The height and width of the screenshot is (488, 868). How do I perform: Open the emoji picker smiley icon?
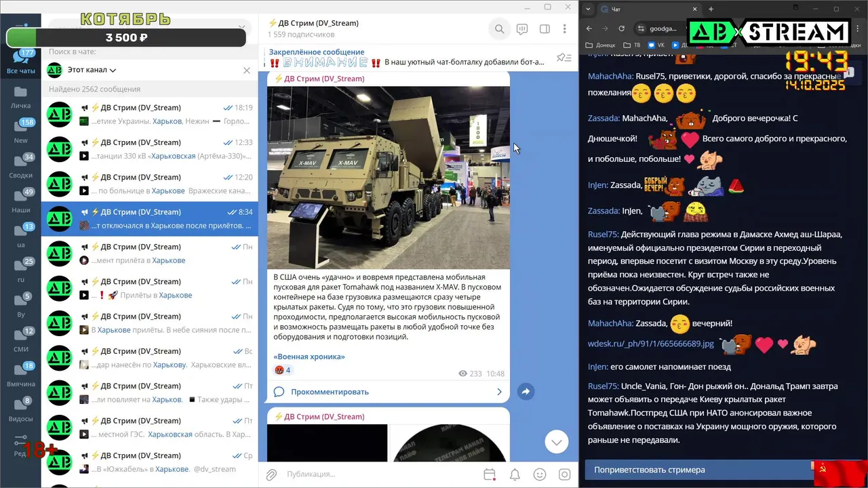click(540, 474)
